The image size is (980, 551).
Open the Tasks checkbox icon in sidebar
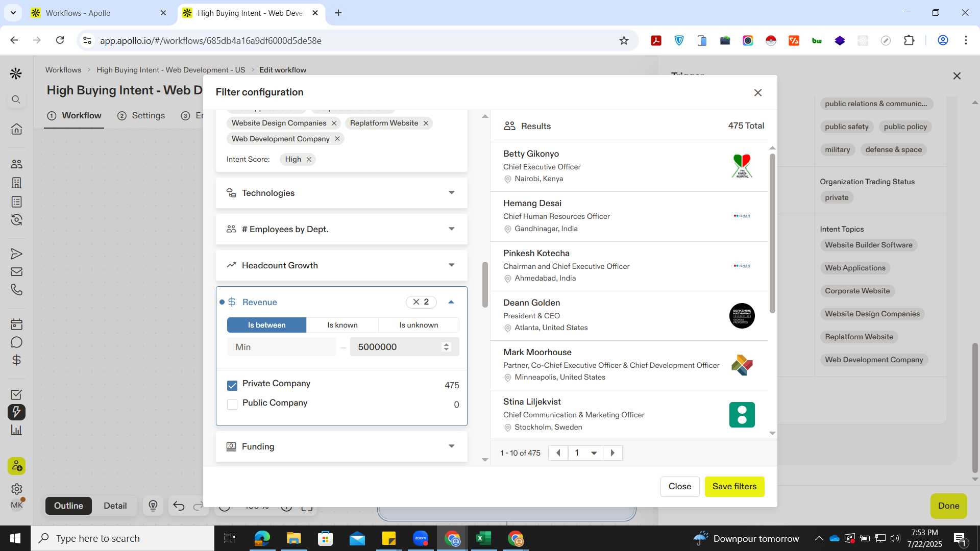click(16, 394)
